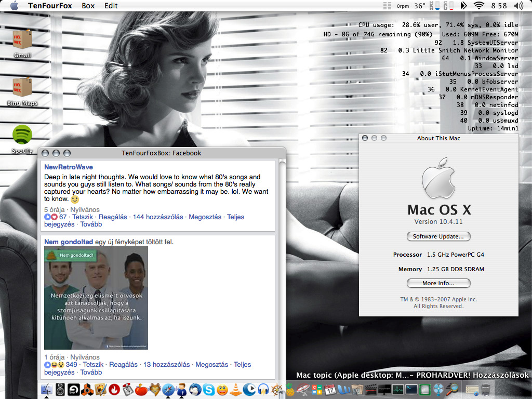The width and height of the screenshot is (532, 399).
Task: Click the Wi-Fi status menu bar icon
Action: pos(478,5)
